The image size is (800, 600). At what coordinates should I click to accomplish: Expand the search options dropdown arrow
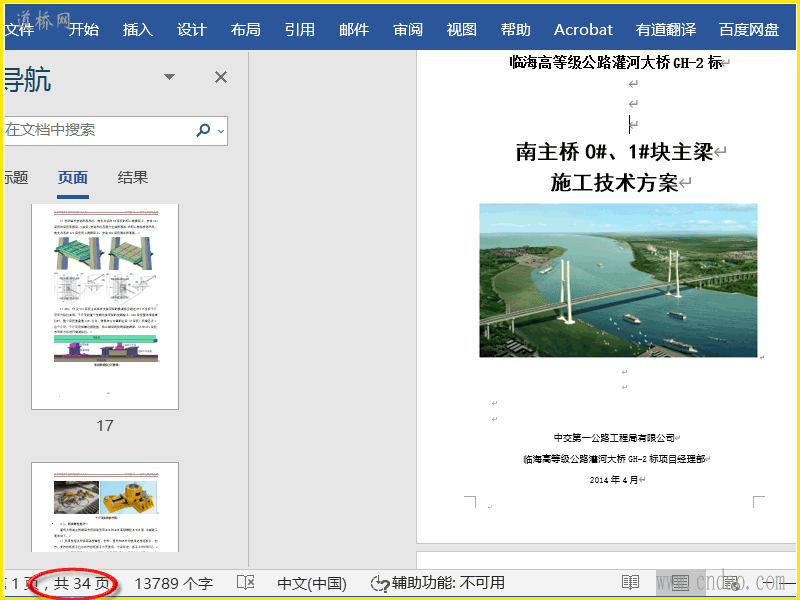click(220, 130)
